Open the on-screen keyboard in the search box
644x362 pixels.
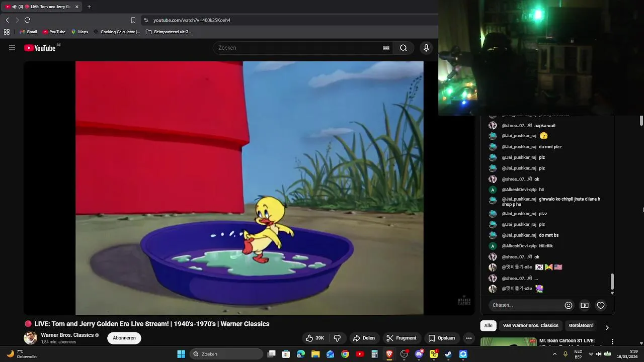[x=386, y=48]
